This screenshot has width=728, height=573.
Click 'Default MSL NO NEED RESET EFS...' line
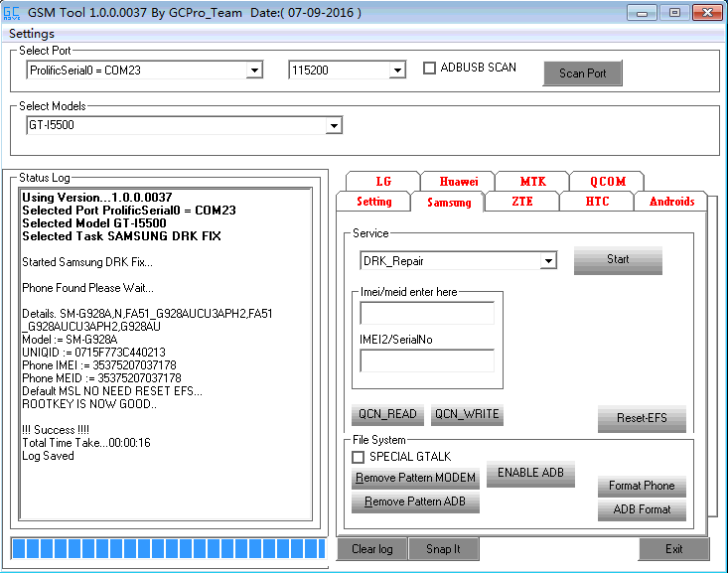[112, 391]
